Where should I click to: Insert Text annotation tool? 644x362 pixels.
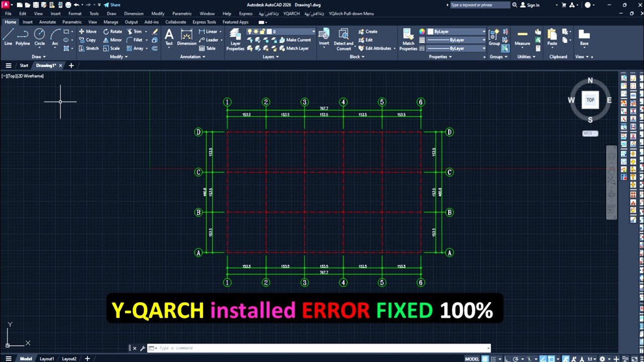(x=169, y=37)
